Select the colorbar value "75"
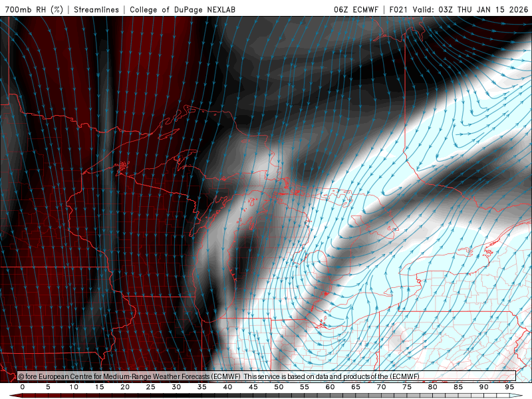The image size is (532, 399). click(407, 387)
